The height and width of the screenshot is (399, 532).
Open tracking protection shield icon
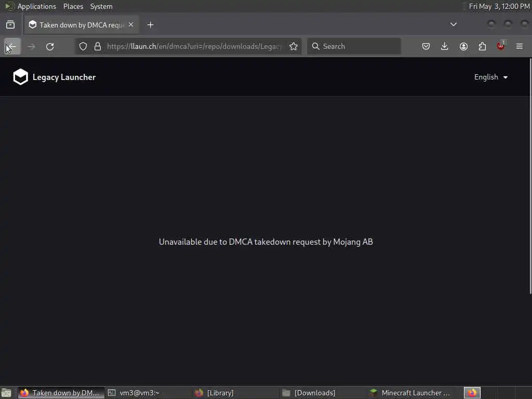tap(83, 46)
